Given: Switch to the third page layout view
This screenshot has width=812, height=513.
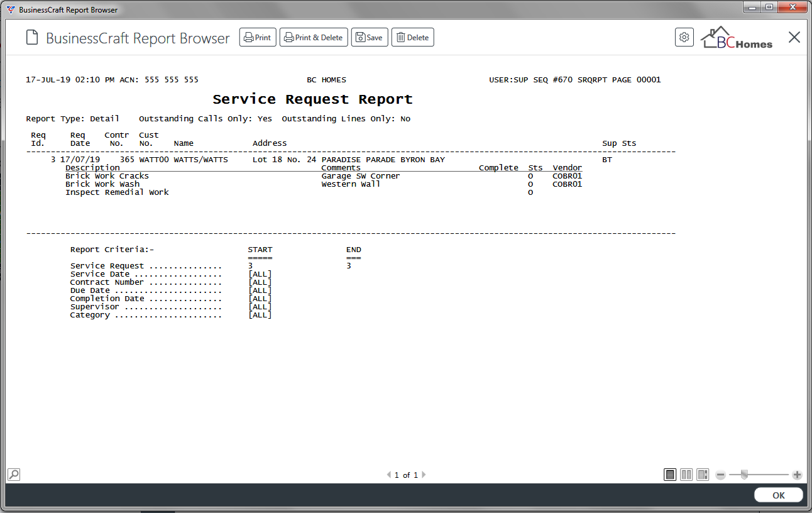Looking at the screenshot, I should tap(703, 475).
